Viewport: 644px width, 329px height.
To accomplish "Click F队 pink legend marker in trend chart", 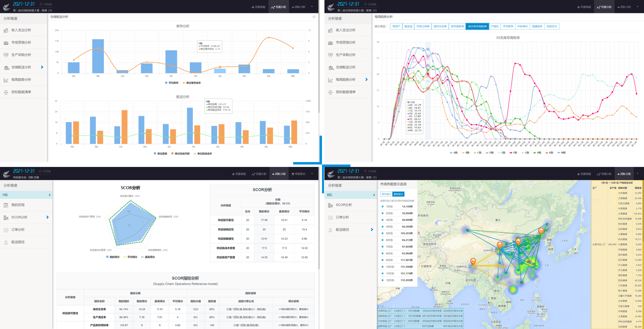I will [x=510, y=153].
